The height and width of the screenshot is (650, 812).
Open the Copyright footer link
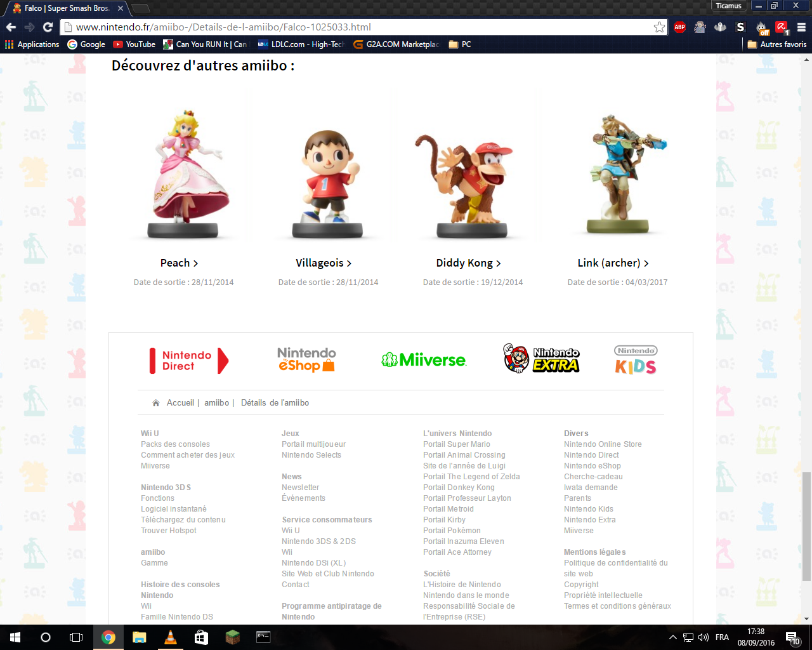(581, 585)
